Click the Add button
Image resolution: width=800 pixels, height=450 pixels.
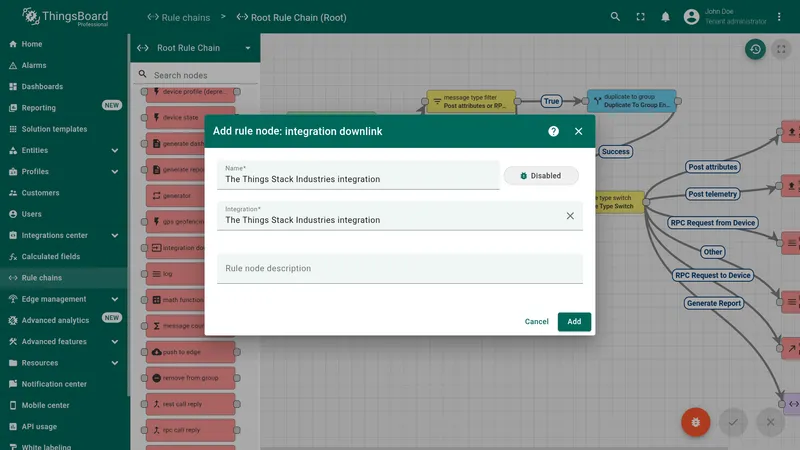tap(574, 321)
